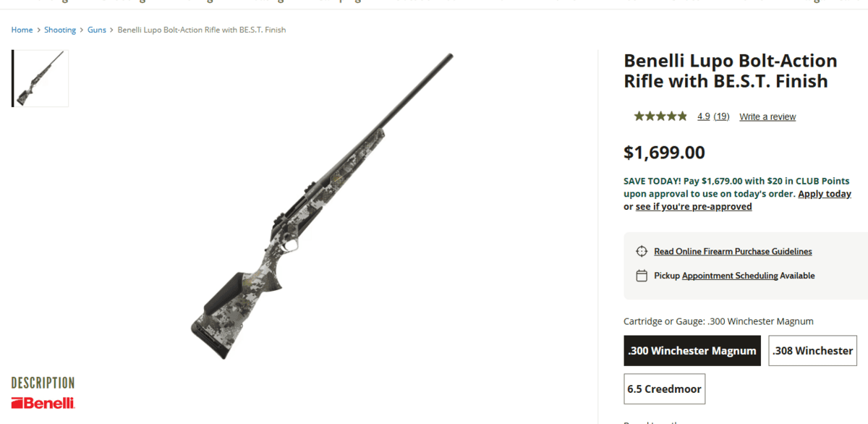The height and width of the screenshot is (424, 868).
Task: Click the calendar icon next to Pickup
Action: click(641, 276)
